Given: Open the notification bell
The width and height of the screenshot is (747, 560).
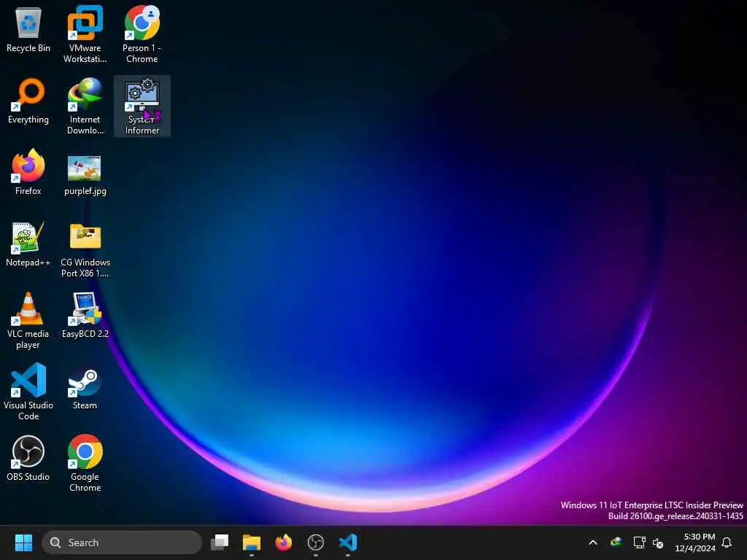Looking at the screenshot, I should pyautogui.click(x=727, y=542).
